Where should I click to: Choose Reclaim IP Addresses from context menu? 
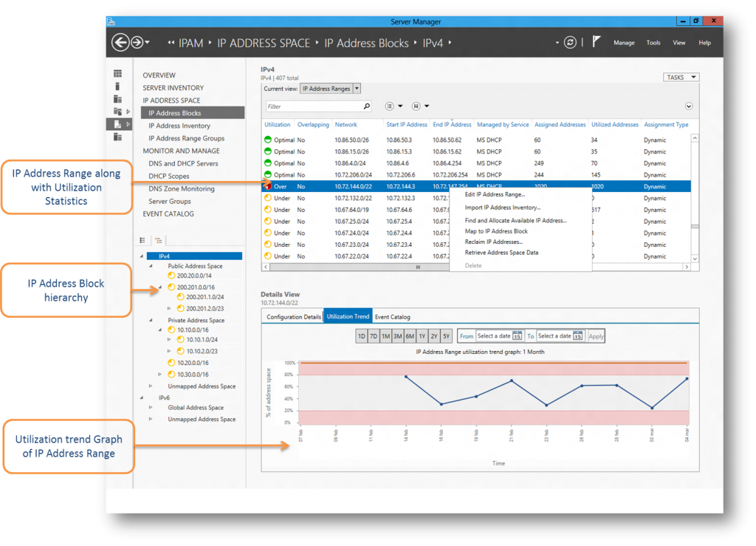coord(494,242)
